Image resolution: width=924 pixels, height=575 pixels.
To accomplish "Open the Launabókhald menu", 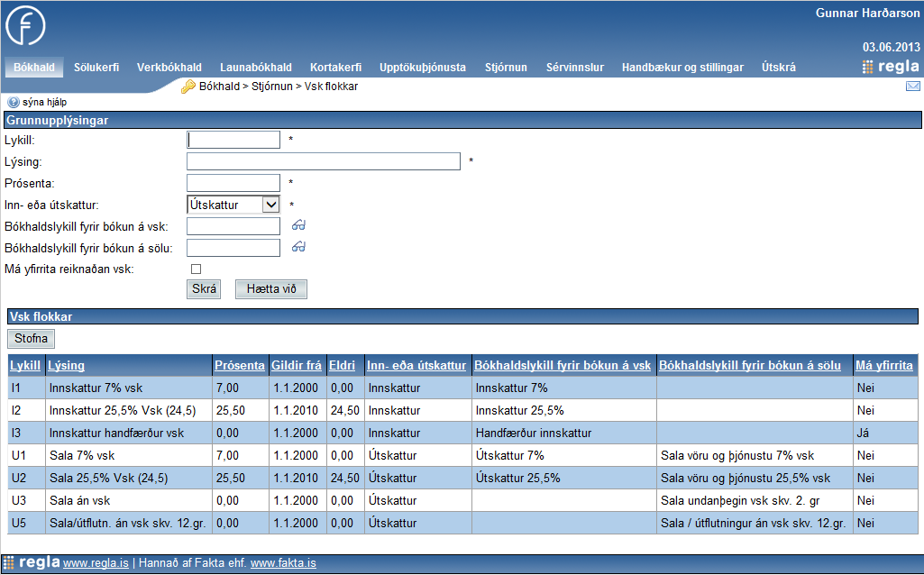I will tap(255, 68).
